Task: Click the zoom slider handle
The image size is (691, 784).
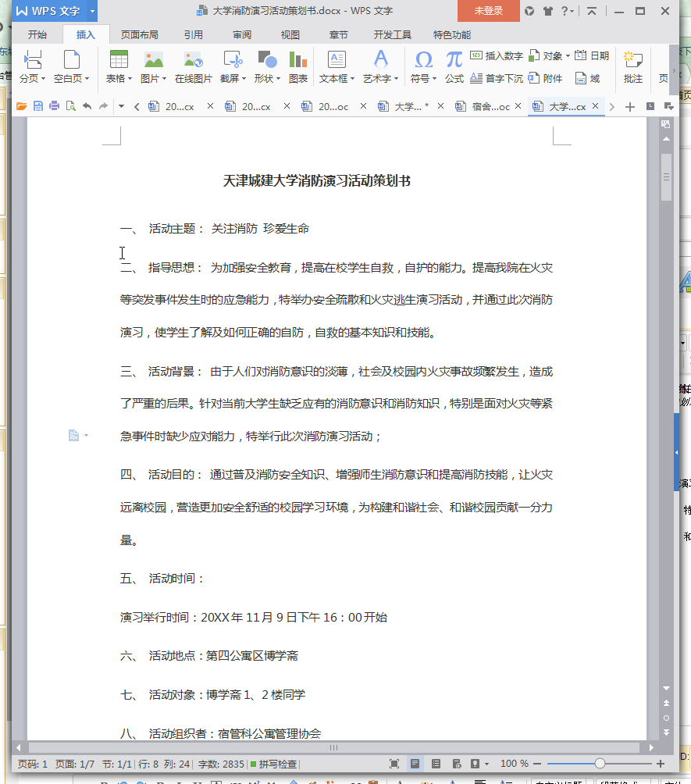Action: coord(600,764)
